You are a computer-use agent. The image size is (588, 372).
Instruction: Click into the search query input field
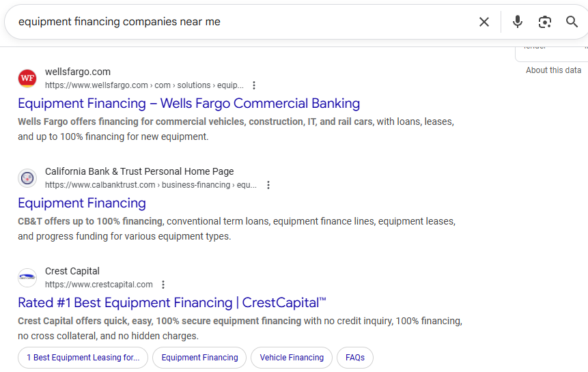[x=239, y=22]
